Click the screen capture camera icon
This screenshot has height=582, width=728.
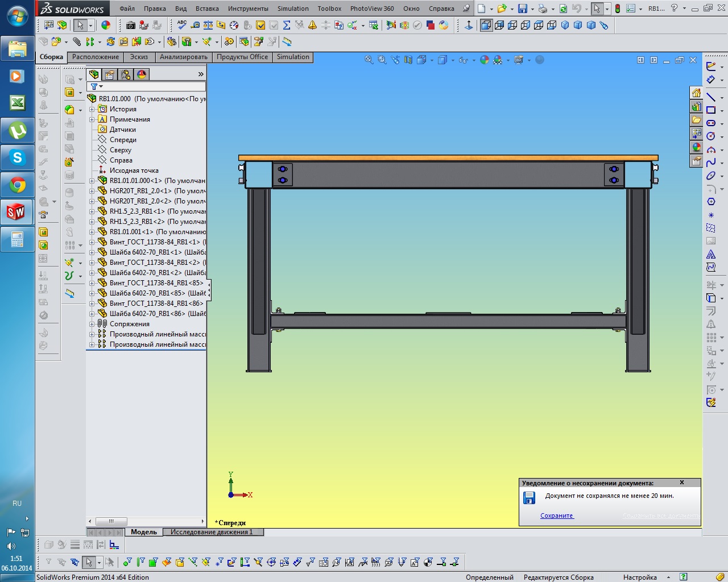131,25
